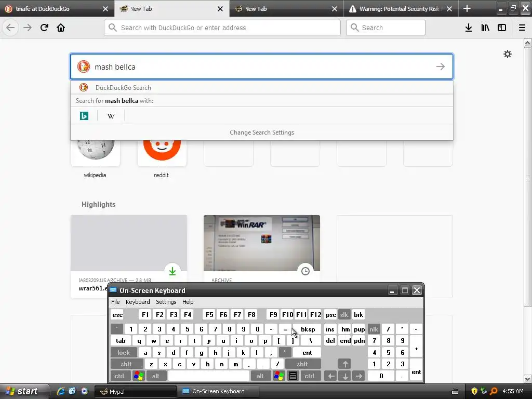Screen dimensions: 532x399
Task: Reload the current page
Action: pyautogui.click(x=44, y=28)
